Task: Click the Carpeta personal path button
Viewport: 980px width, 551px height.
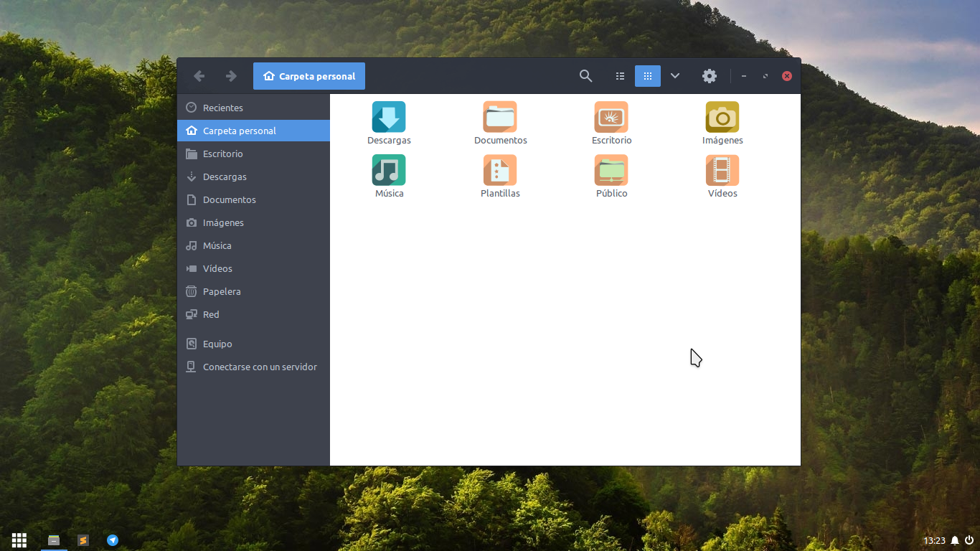Action: pos(309,76)
